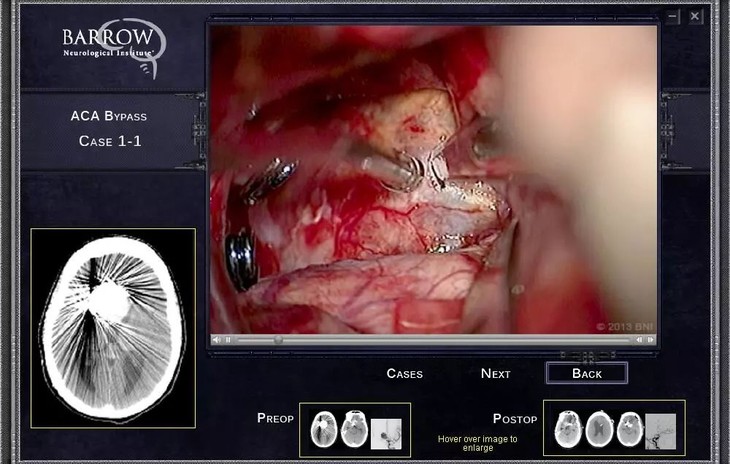Screen dimensions: 730x464
Task: Open the Postop angiogram thumbnail
Action: click(x=660, y=430)
